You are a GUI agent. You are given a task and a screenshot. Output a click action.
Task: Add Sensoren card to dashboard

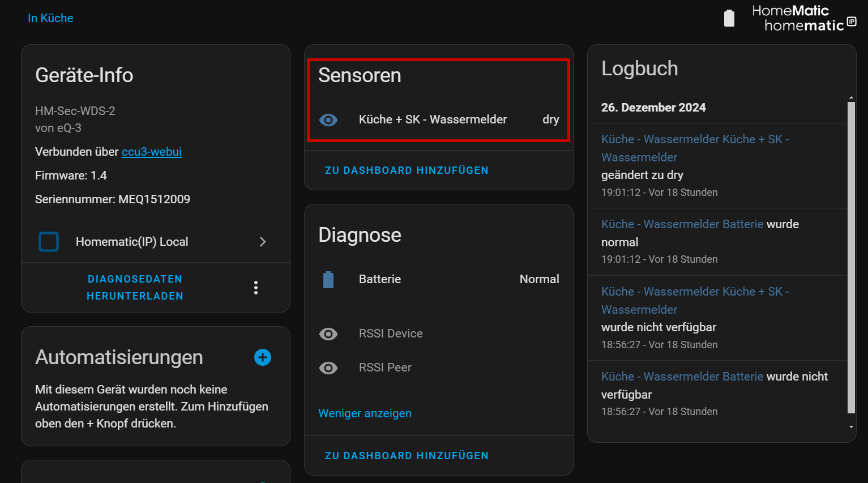point(407,170)
